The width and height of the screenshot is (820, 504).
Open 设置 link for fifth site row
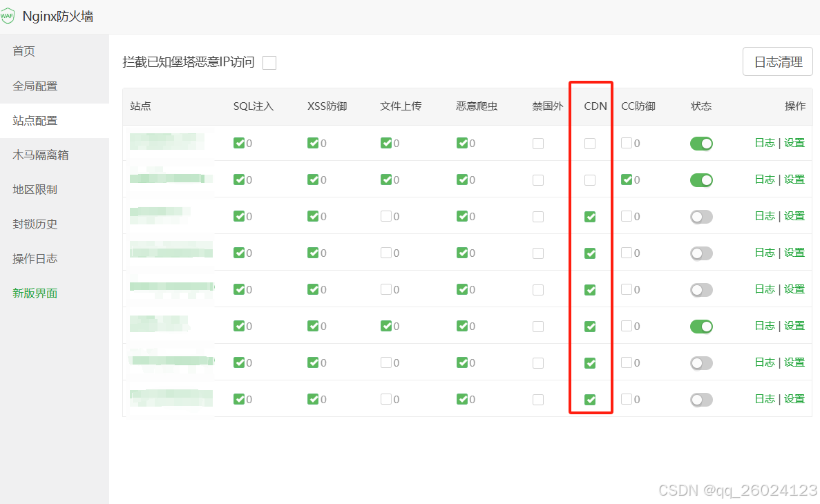click(x=794, y=289)
